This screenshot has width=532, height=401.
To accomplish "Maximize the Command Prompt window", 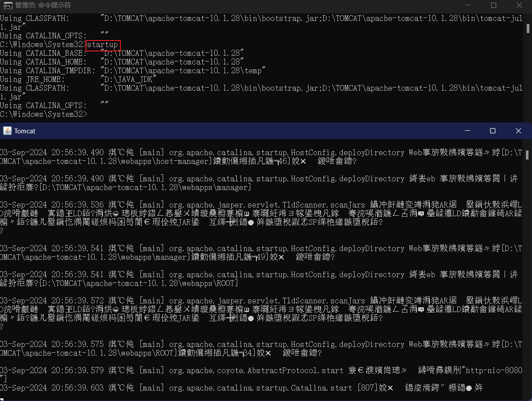I will (494, 5).
